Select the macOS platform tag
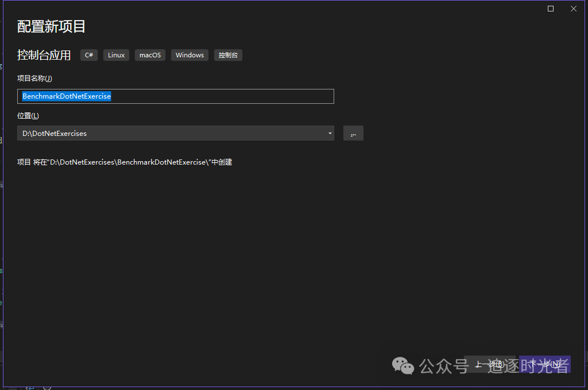This screenshot has height=390, width=588. pos(150,54)
